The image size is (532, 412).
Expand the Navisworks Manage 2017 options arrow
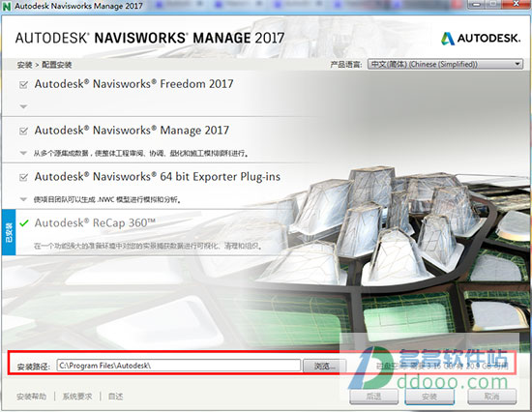(x=23, y=153)
